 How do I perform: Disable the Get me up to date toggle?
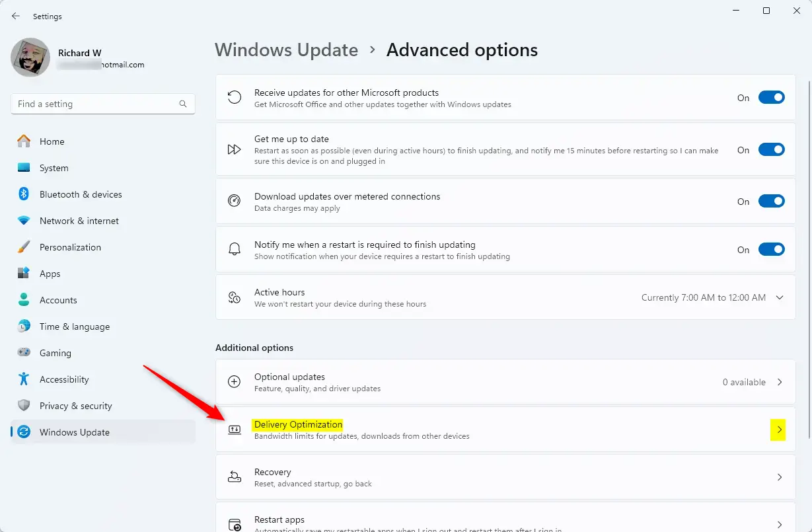[771, 150]
